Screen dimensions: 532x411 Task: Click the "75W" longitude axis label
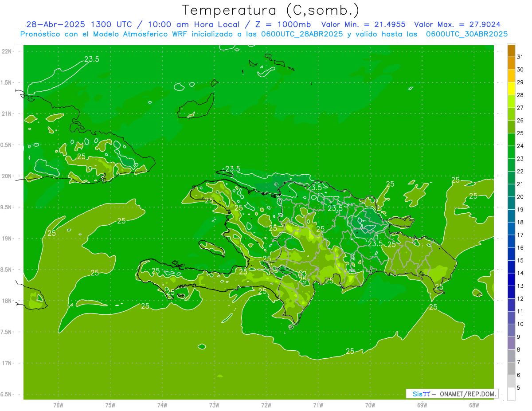tap(110, 405)
